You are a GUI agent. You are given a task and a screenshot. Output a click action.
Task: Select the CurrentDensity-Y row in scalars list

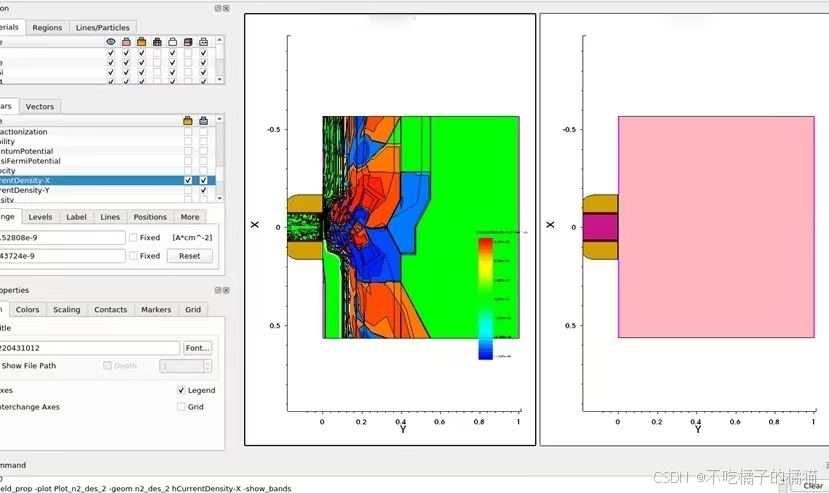(107, 190)
